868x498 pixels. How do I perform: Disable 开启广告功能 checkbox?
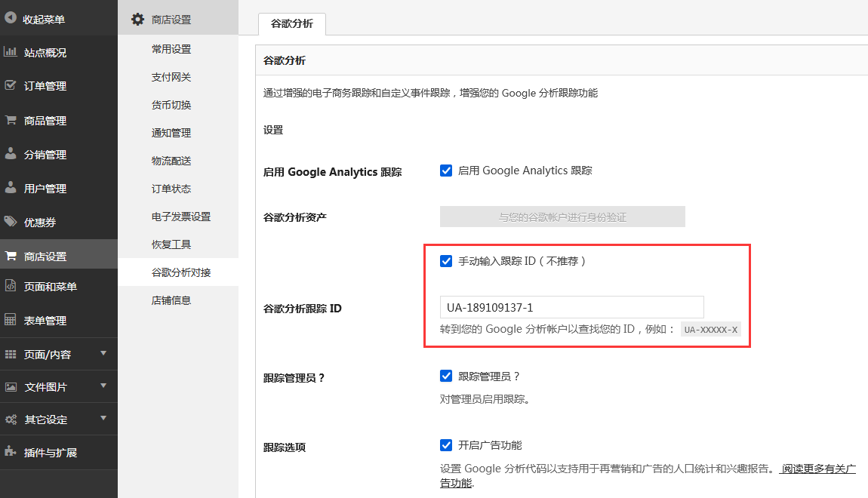pos(446,445)
